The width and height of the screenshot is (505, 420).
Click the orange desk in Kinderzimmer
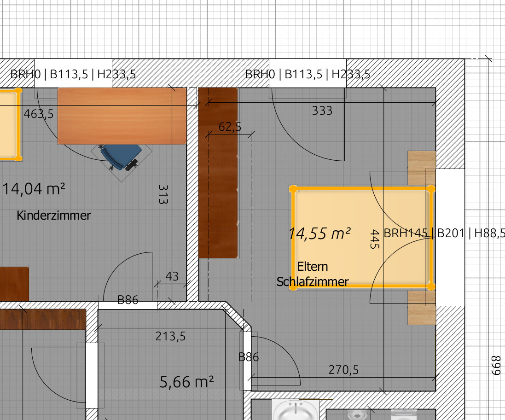coord(122,116)
